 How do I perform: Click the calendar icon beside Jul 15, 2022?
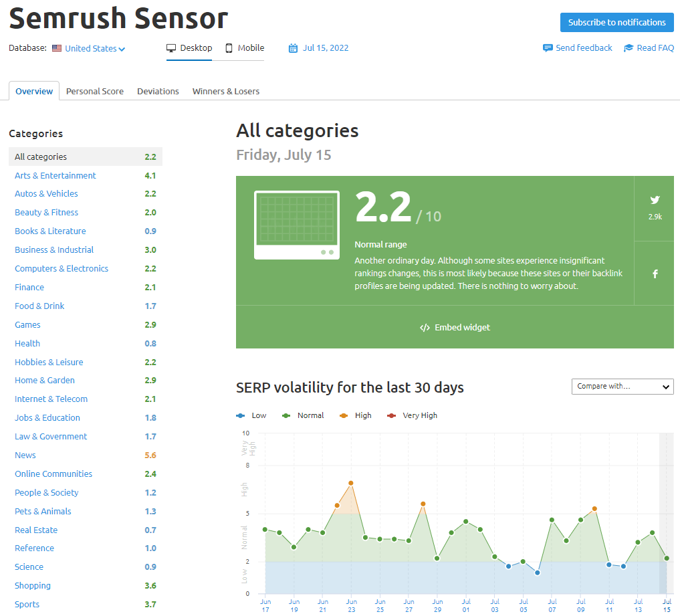tap(293, 48)
